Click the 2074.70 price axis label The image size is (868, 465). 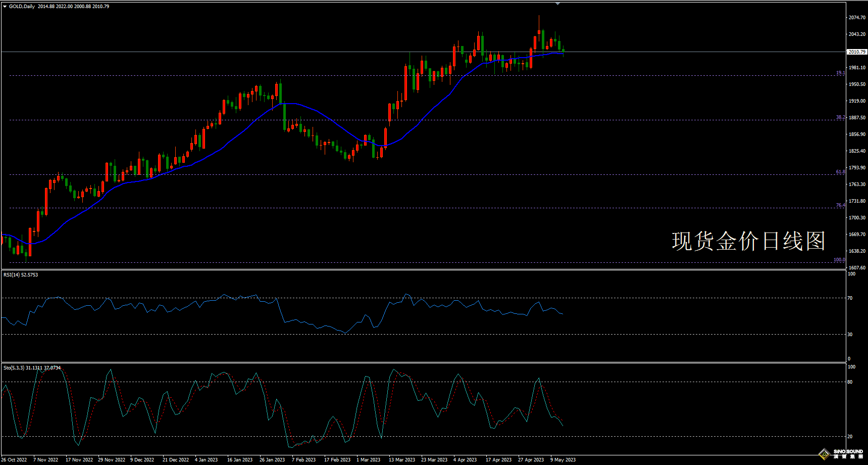[x=857, y=18]
